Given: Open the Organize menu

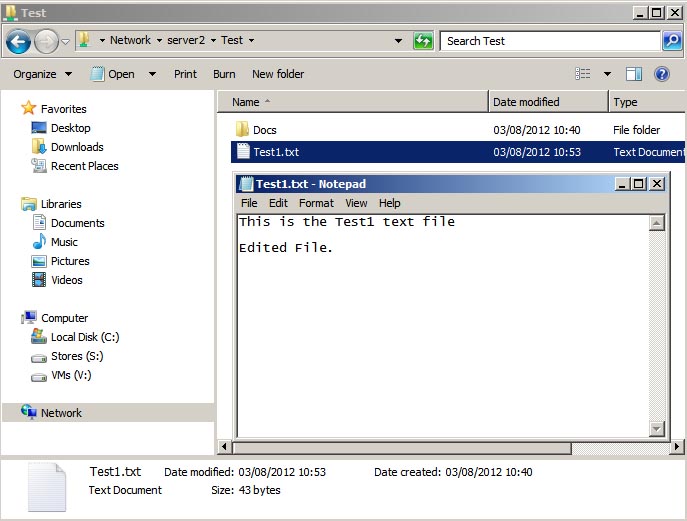Looking at the screenshot, I should click(x=42, y=74).
